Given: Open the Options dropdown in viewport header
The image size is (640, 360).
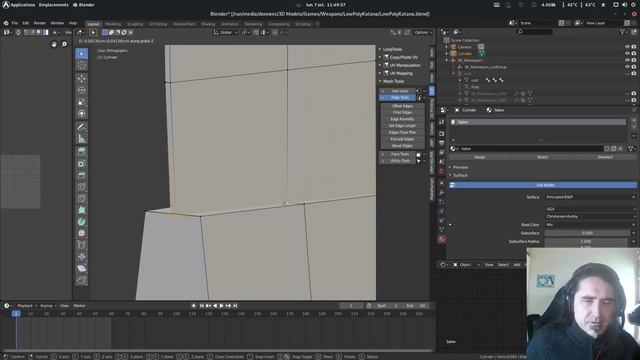Looking at the screenshot, I should click(422, 32).
